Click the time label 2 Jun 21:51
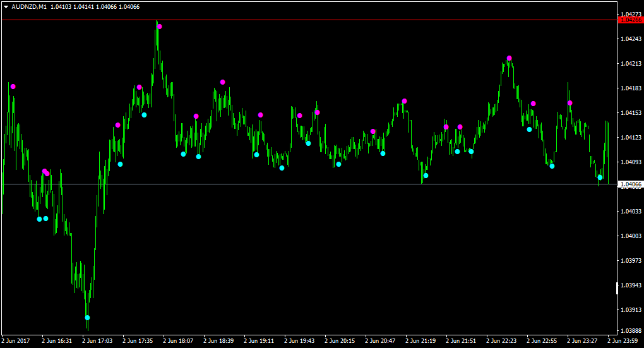This screenshot has width=644, height=348. click(461, 341)
